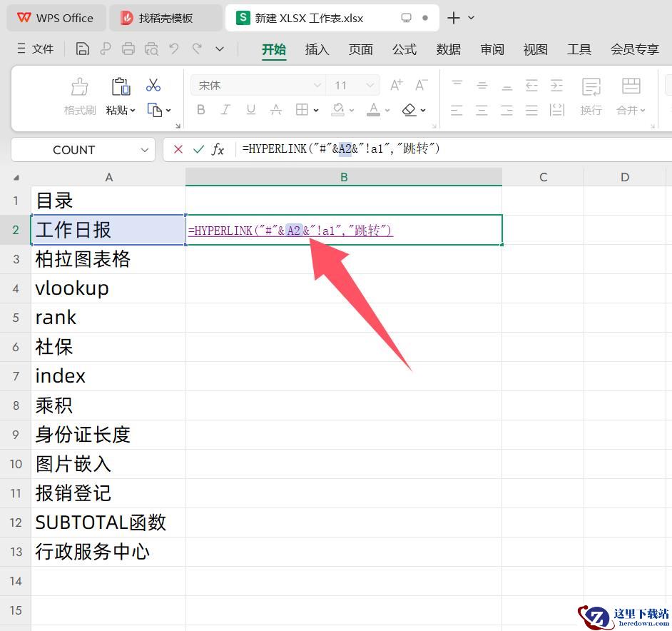The width and height of the screenshot is (672, 631).
Task: Apply the font color A
Action: [373, 110]
